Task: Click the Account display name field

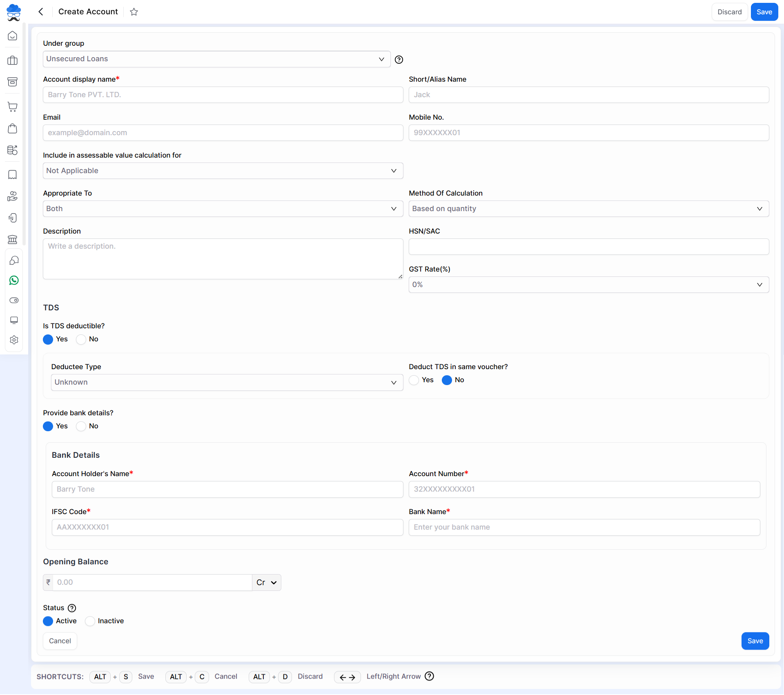Action: (223, 95)
